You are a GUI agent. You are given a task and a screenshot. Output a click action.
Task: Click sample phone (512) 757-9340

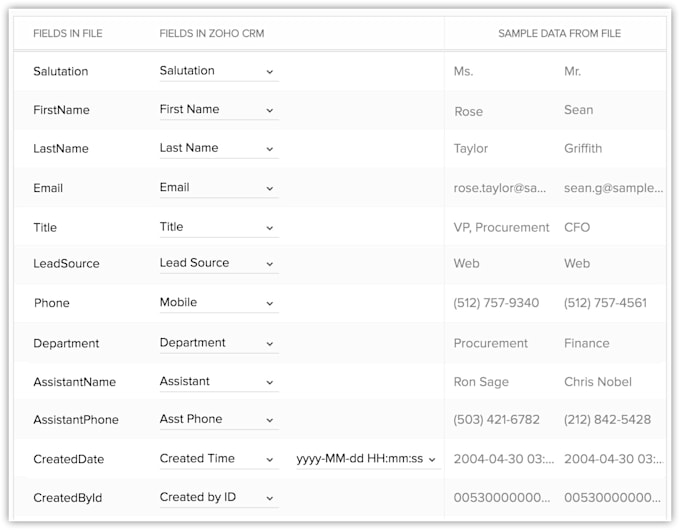(496, 303)
